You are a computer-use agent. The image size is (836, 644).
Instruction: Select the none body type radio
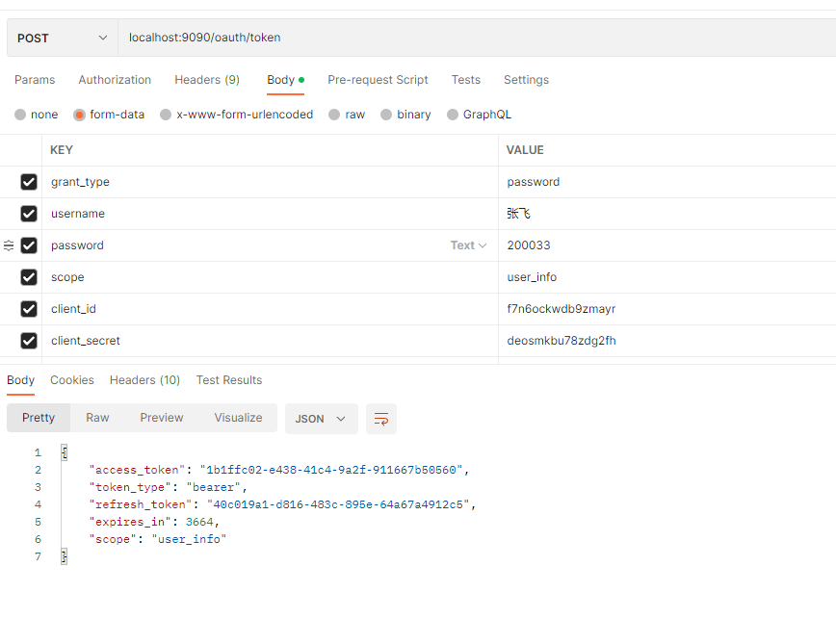tap(20, 115)
